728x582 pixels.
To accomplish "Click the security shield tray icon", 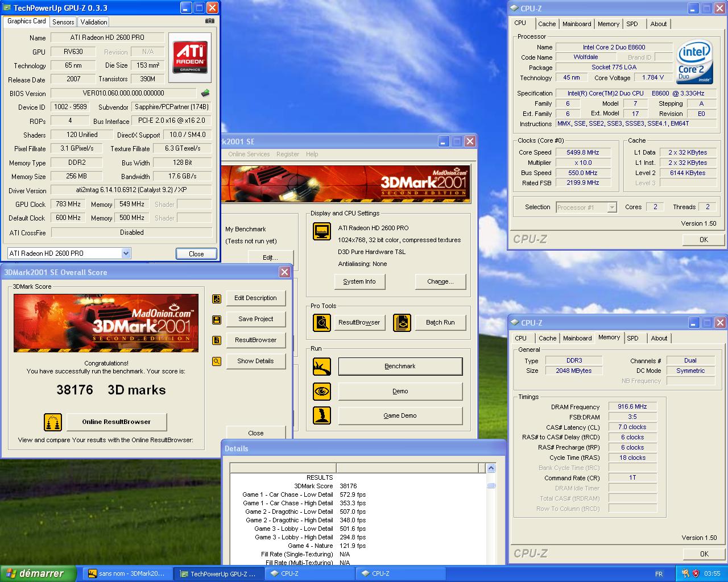I will 696,573.
